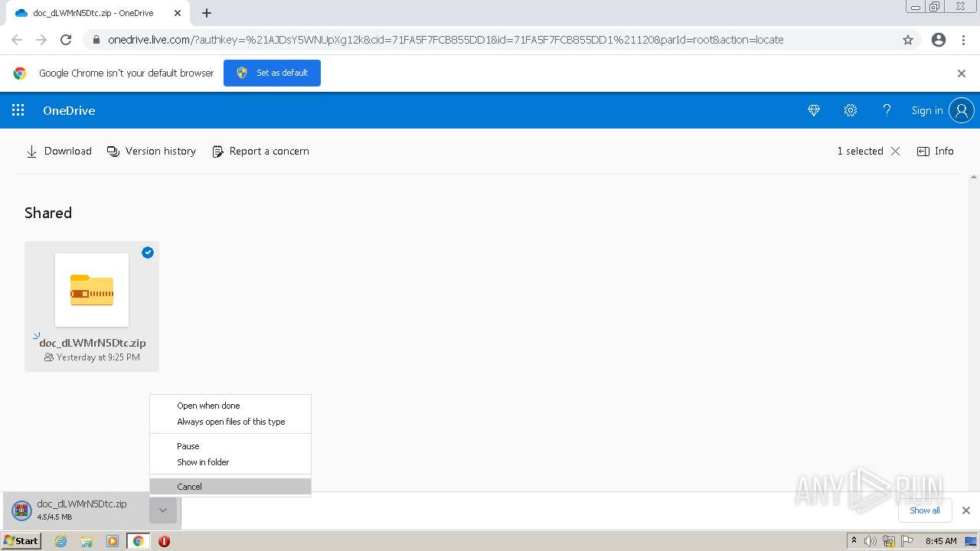Viewport: 980px width, 551px height.
Task: Open the Help question mark icon
Action: pos(887,110)
